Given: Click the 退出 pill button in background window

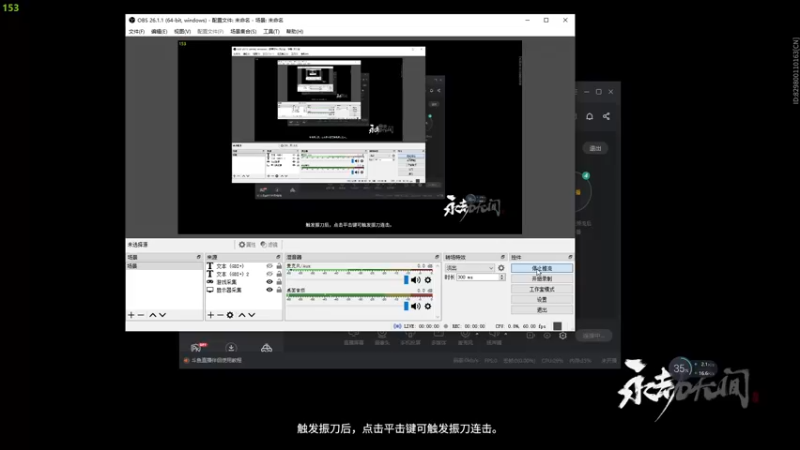Looking at the screenshot, I should click(595, 148).
